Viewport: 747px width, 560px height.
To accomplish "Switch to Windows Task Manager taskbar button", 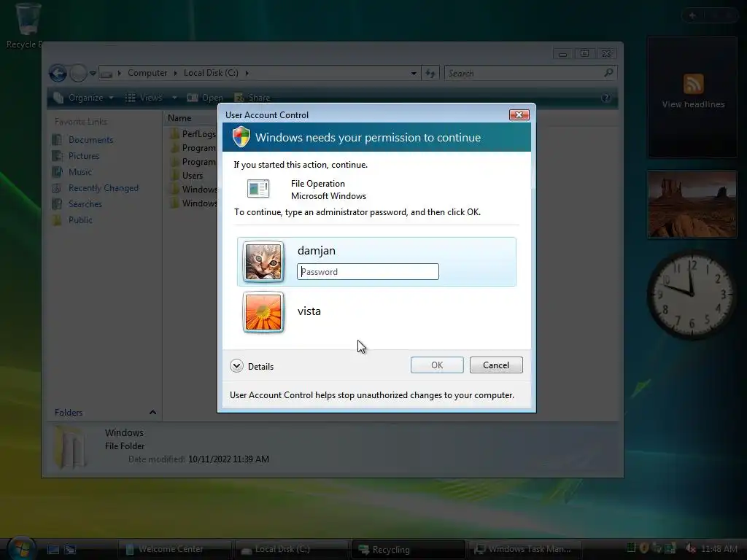I will (525, 549).
